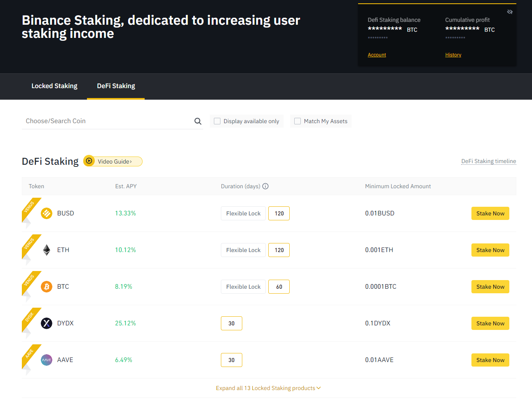Screen dimensions: 532x416
Task: Click the Est. APY column header
Action: (126, 186)
